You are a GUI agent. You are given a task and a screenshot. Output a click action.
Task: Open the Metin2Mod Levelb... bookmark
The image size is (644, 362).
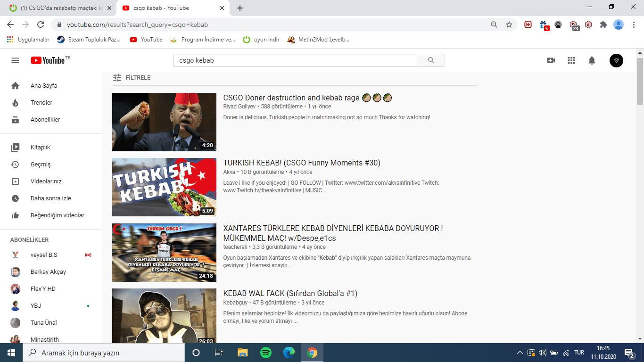(319, 40)
